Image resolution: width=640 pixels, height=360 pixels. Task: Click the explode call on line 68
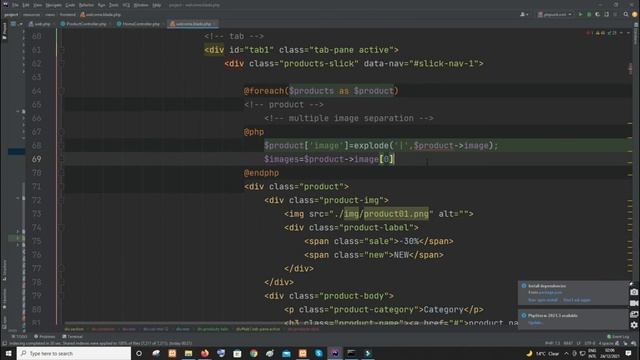point(371,146)
